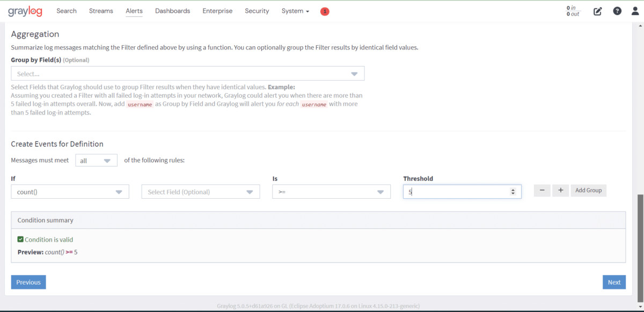Image resolution: width=644 pixels, height=312 pixels.
Task: Open the user profile icon
Action: (635, 11)
